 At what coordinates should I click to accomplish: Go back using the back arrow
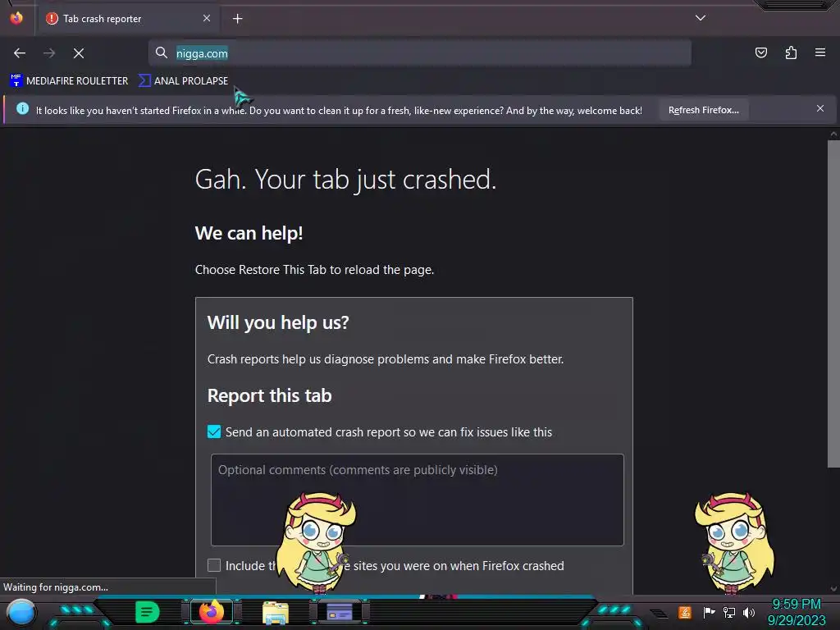pos(20,53)
